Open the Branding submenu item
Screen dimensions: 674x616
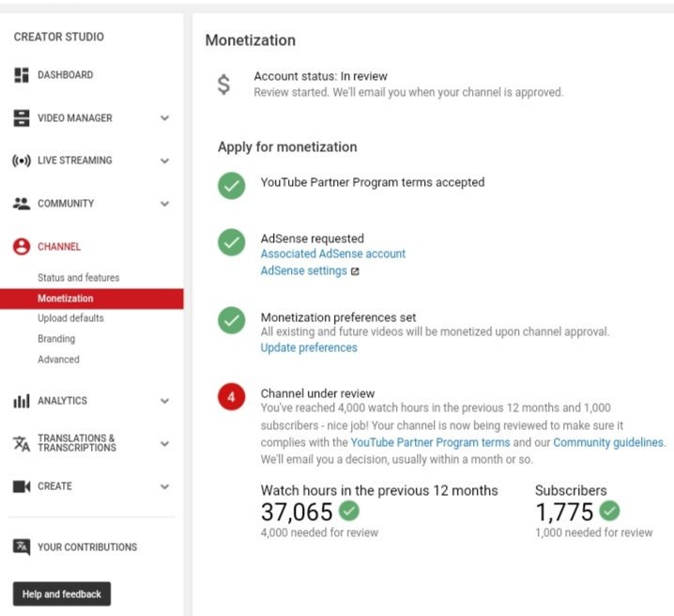[x=56, y=339]
